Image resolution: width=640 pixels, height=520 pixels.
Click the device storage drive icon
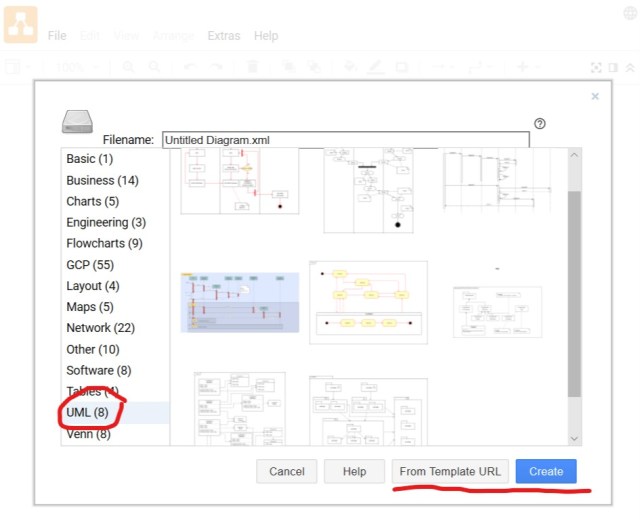pos(79,121)
